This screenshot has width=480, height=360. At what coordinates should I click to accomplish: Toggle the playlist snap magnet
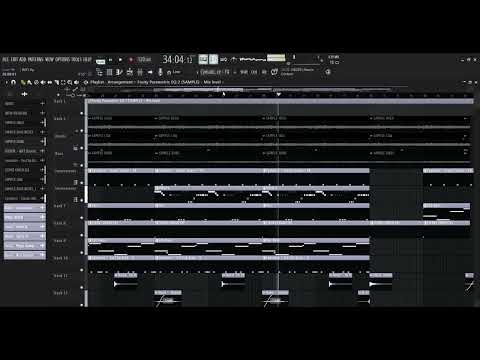pyautogui.click(x=13, y=82)
